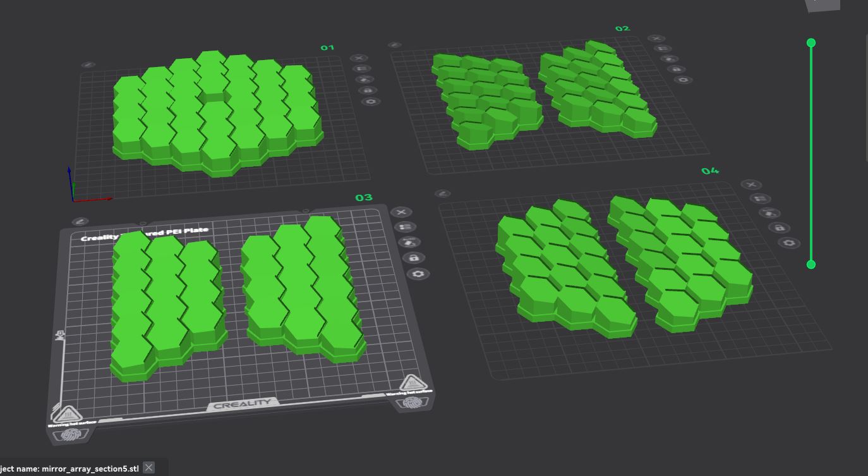Select plate 02 by its number label
Viewport: 868px width, 476px height.
(x=622, y=28)
